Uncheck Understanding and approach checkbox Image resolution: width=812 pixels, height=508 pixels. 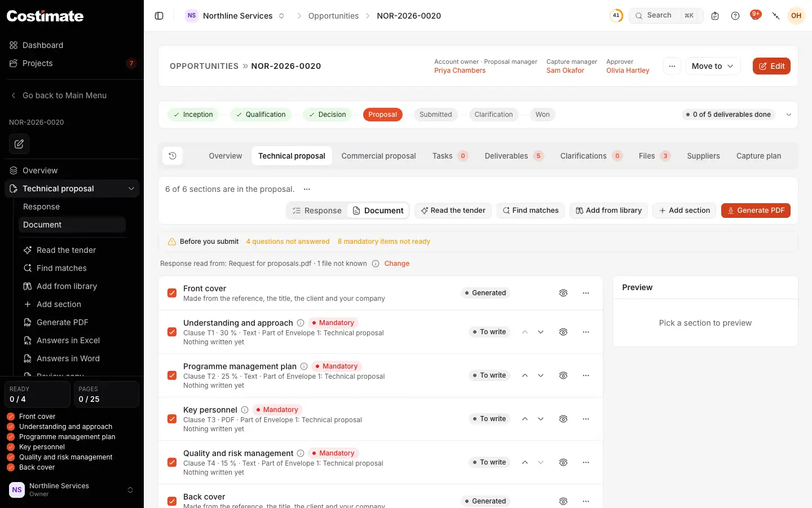[x=172, y=332]
